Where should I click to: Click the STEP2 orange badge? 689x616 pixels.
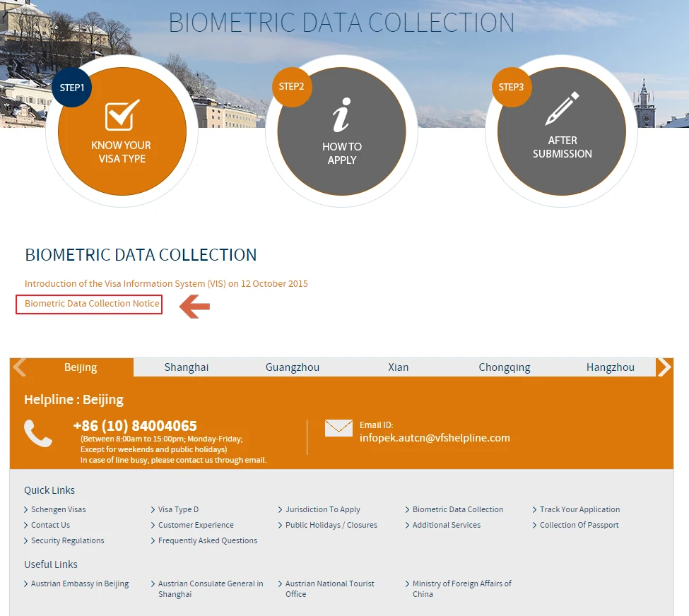(292, 87)
